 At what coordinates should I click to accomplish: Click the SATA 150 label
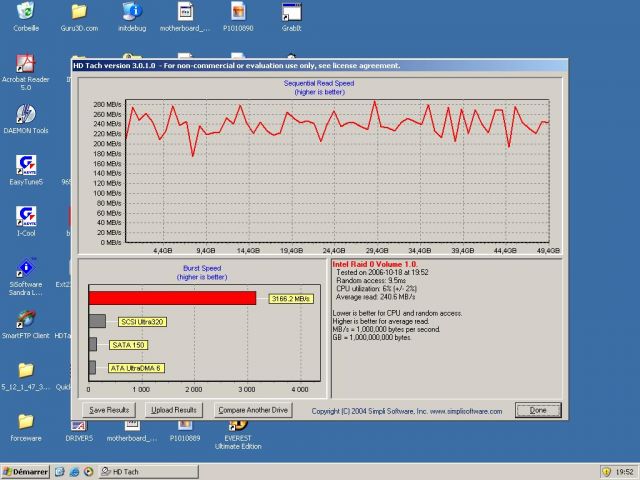point(128,345)
